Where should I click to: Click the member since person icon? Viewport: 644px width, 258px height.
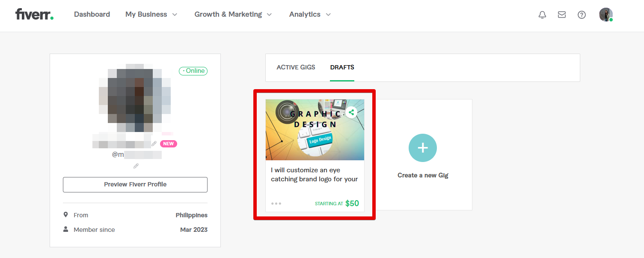pyautogui.click(x=65, y=229)
